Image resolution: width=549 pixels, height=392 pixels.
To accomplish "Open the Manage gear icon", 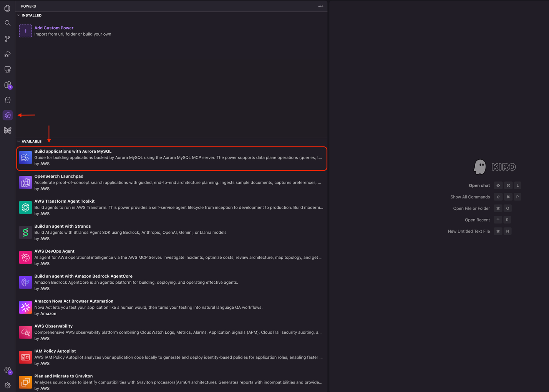I will pyautogui.click(x=7, y=385).
